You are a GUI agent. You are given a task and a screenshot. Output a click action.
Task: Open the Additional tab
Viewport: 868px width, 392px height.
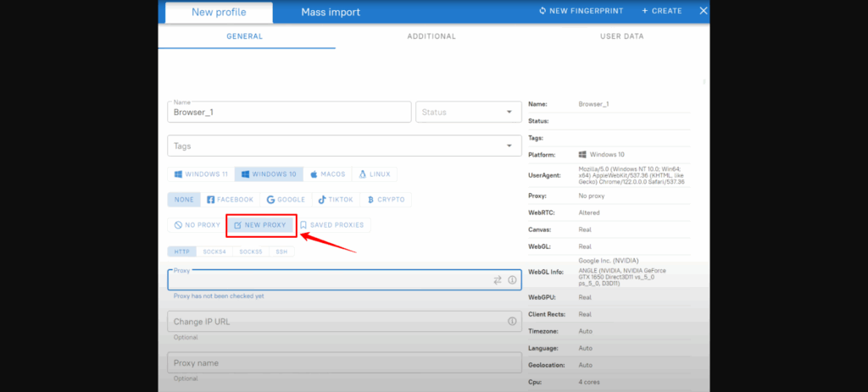pyautogui.click(x=431, y=36)
